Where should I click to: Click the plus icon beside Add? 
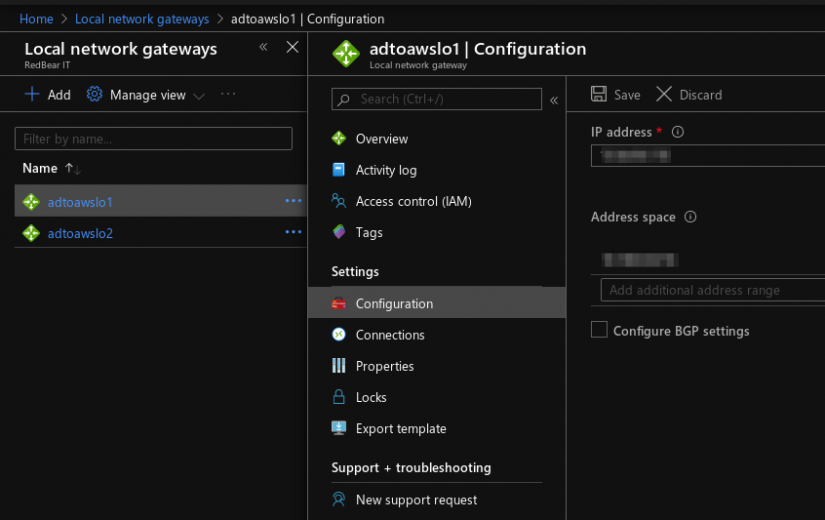[x=32, y=94]
